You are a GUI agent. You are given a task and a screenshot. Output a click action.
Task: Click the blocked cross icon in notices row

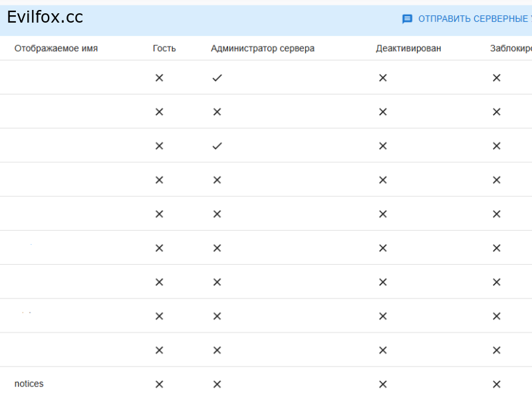click(x=496, y=384)
